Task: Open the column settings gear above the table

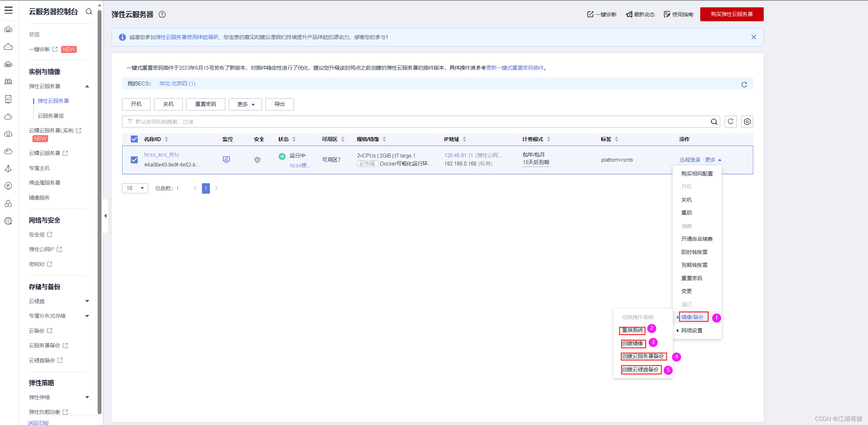Action: [747, 122]
